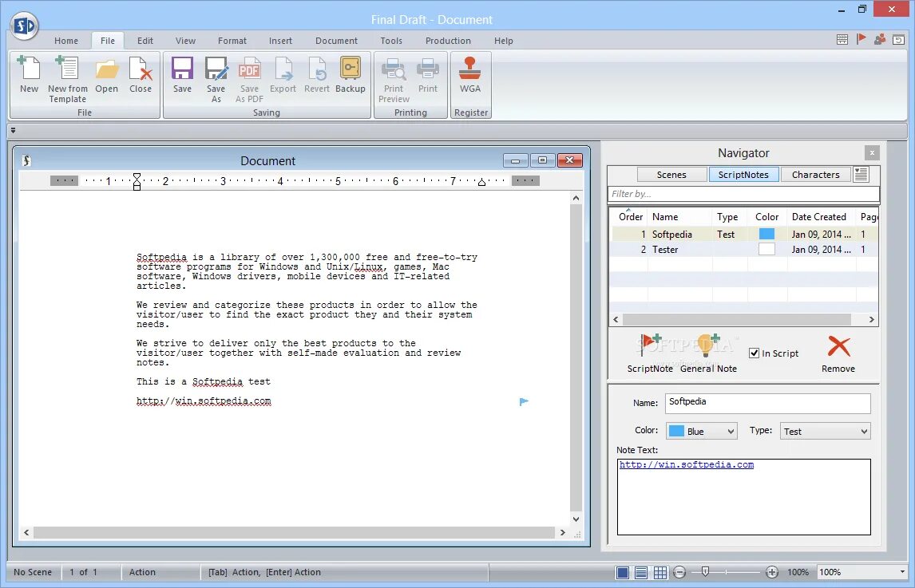Create a New document from ribbon

pyautogui.click(x=30, y=75)
